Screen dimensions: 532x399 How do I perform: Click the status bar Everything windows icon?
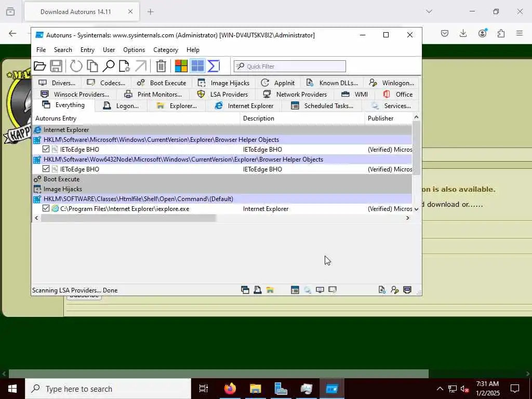click(x=245, y=290)
